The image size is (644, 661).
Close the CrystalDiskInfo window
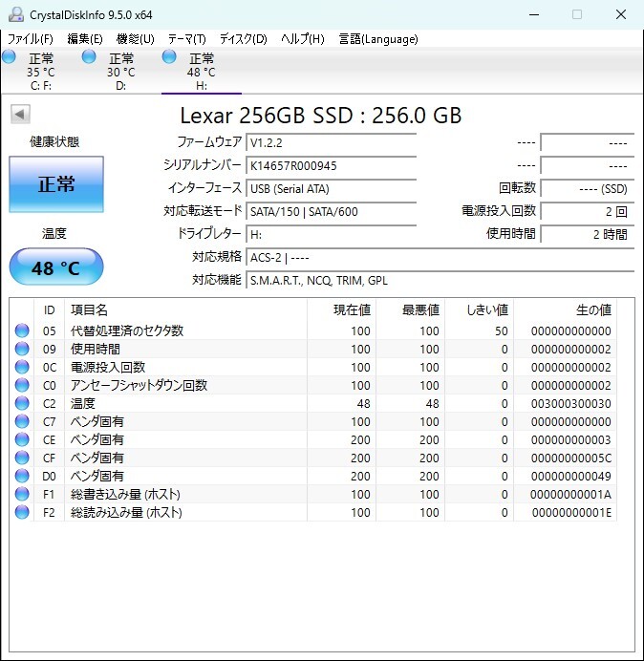coord(621,14)
